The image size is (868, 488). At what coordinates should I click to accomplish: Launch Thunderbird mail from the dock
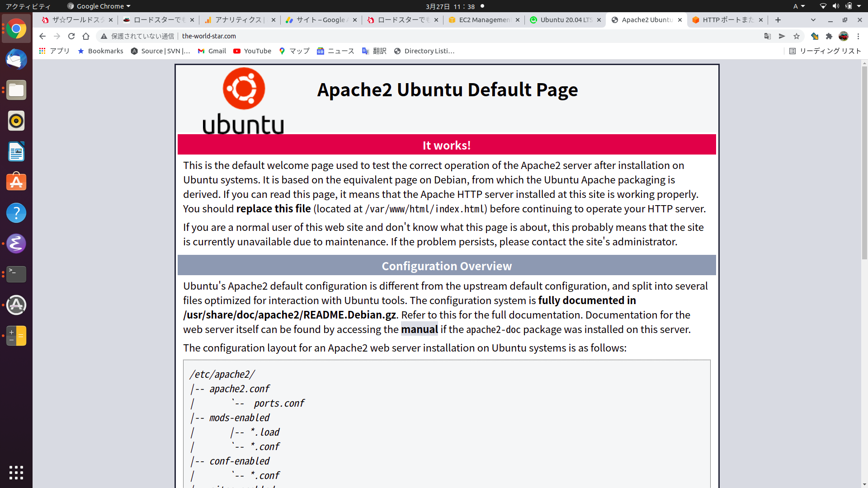[16, 60]
